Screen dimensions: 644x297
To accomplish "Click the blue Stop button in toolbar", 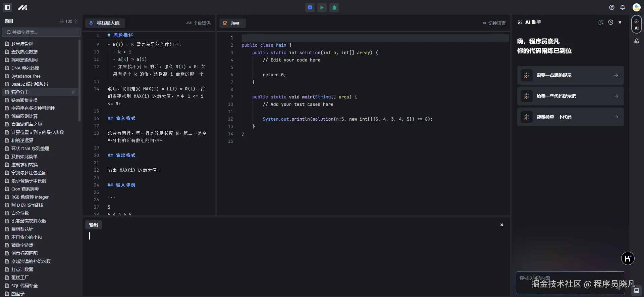I will [310, 7].
